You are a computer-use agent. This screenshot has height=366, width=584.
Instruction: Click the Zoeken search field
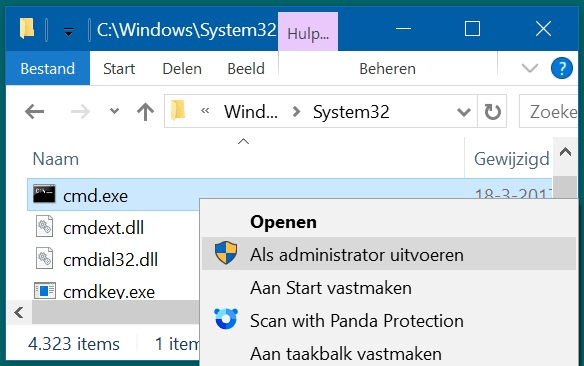[551, 111]
